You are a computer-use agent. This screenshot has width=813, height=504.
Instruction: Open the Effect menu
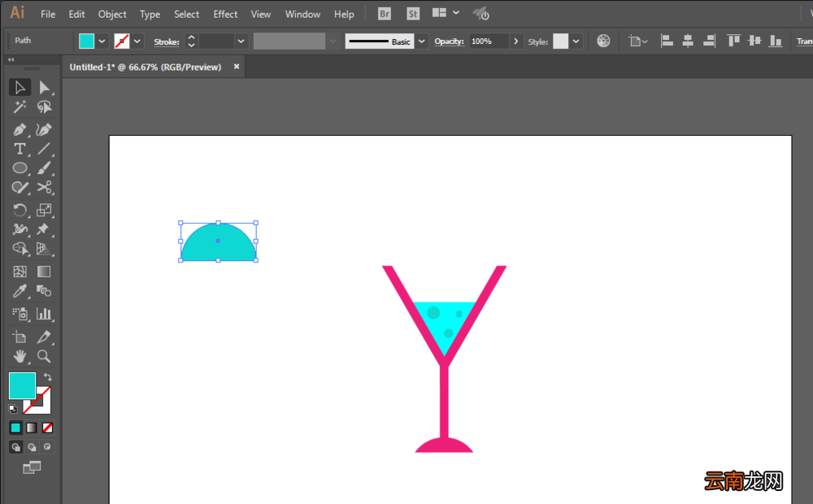(225, 14)
